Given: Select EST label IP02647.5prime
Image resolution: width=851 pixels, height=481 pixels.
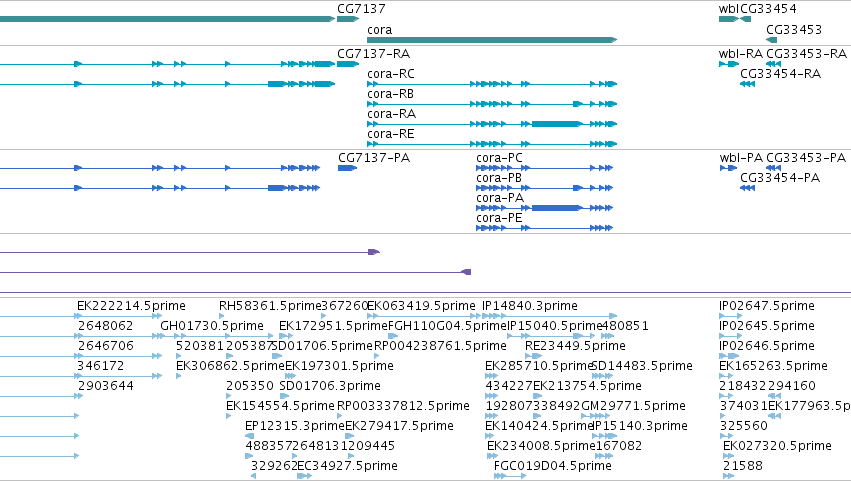Looking at the screenshot, I should coord(767,306).
